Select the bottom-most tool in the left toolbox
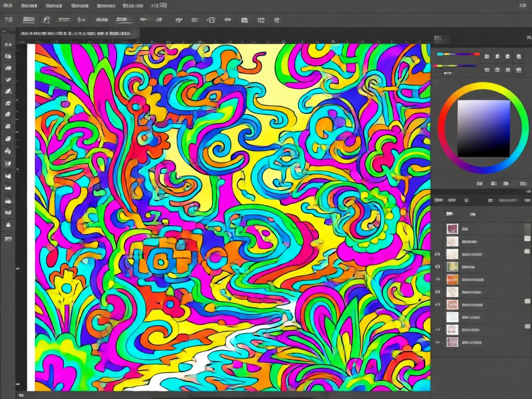Image resolution: width=532 pixels, height=399 pixels. pyautogui.click(x=8, y=239)
